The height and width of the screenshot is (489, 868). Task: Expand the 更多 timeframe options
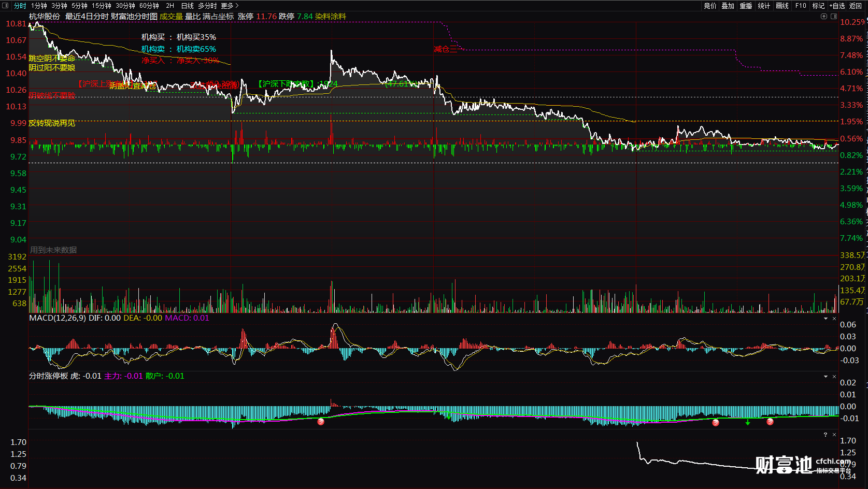(x=230, y=6)
